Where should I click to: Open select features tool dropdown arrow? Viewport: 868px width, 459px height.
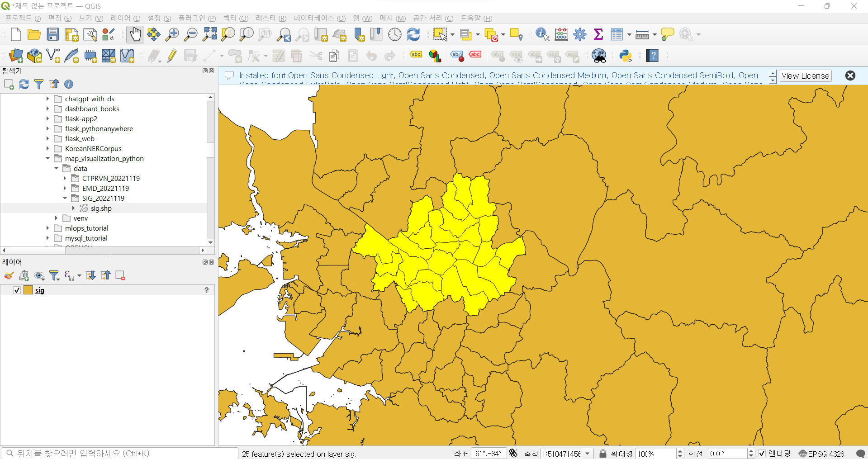tap(452, 35)
